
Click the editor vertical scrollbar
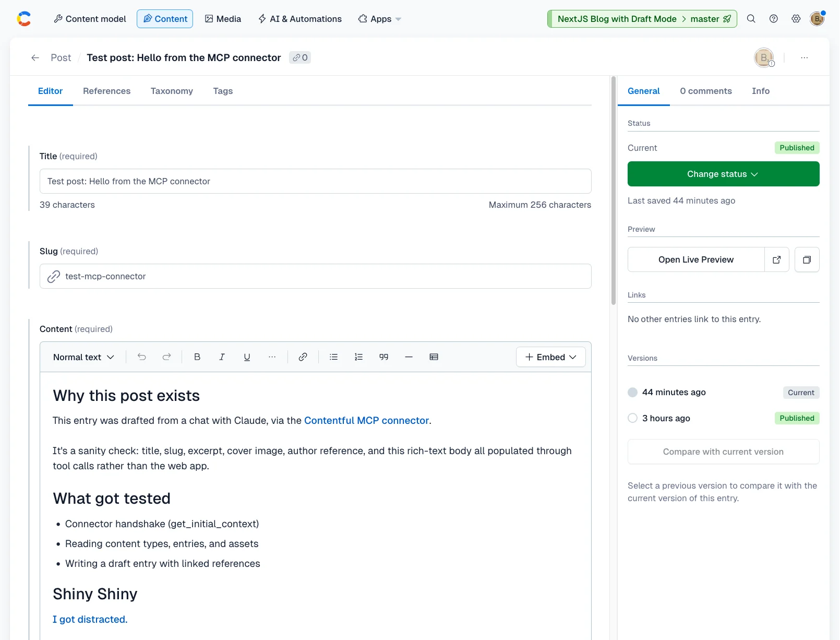614,191
